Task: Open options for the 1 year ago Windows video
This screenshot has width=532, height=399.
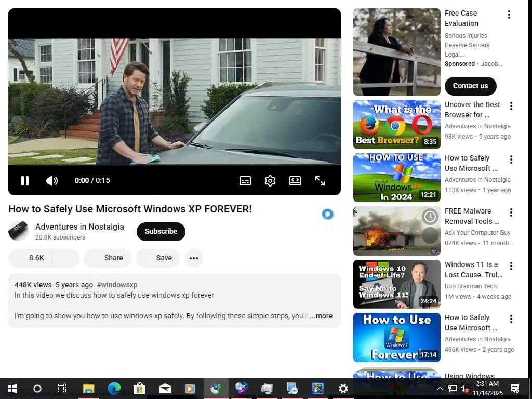Action: [511, 159]
